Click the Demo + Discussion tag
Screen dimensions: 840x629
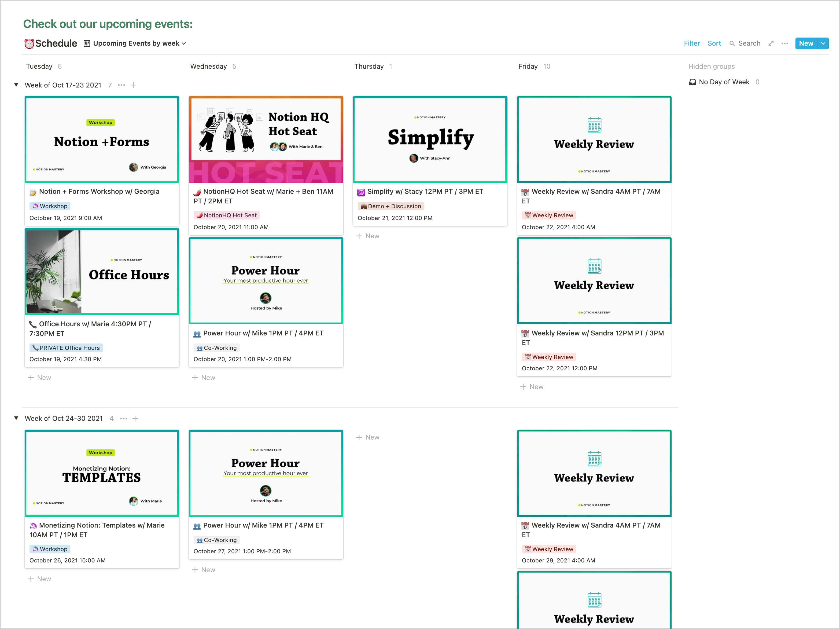[391, 206]
